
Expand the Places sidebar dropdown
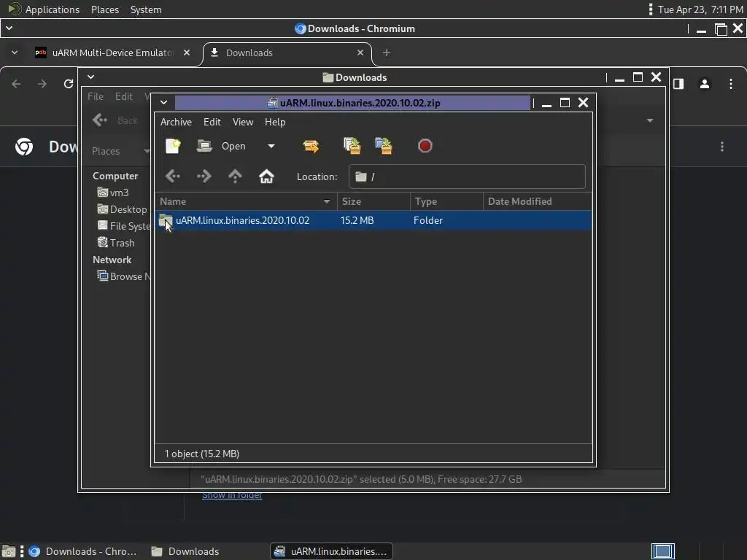click(146, 151)
